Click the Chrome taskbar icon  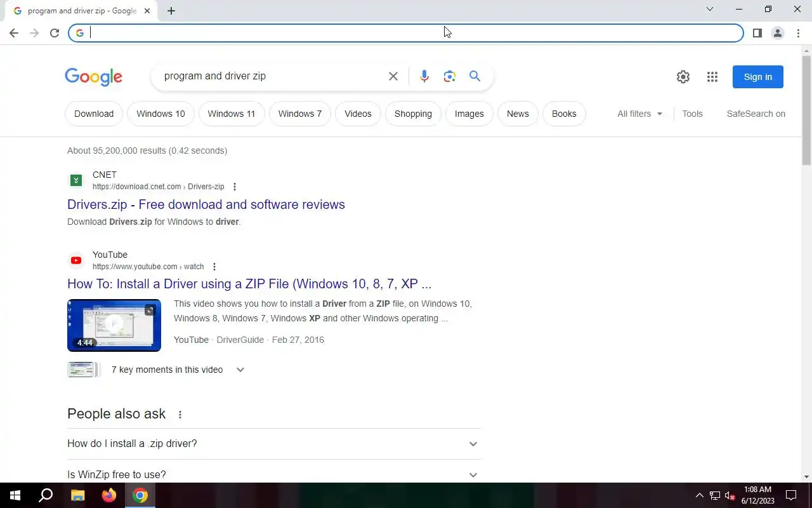click(140, 495)
